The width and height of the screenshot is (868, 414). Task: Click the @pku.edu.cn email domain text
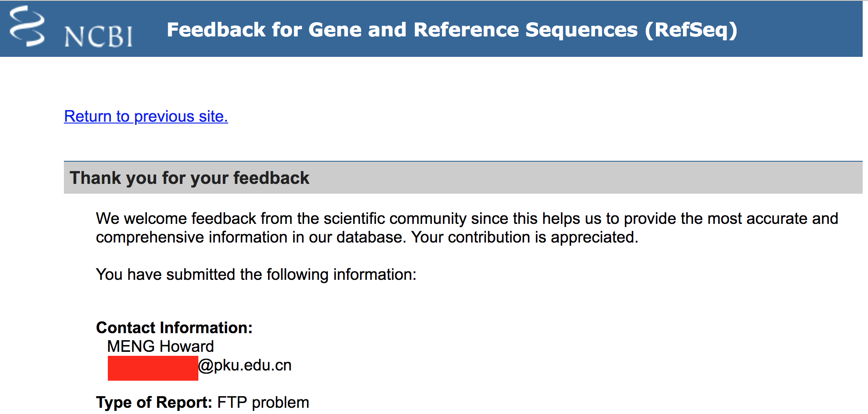(245, 366)
